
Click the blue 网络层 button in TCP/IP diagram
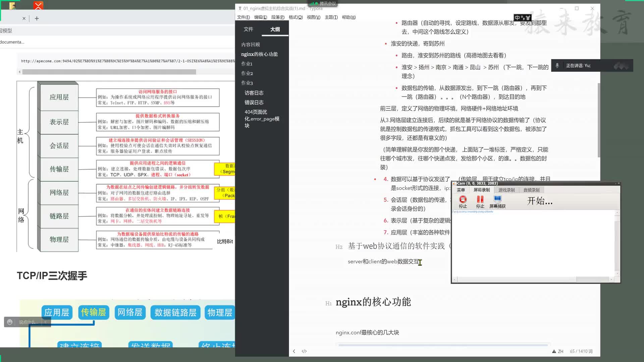tap(130, 312)
